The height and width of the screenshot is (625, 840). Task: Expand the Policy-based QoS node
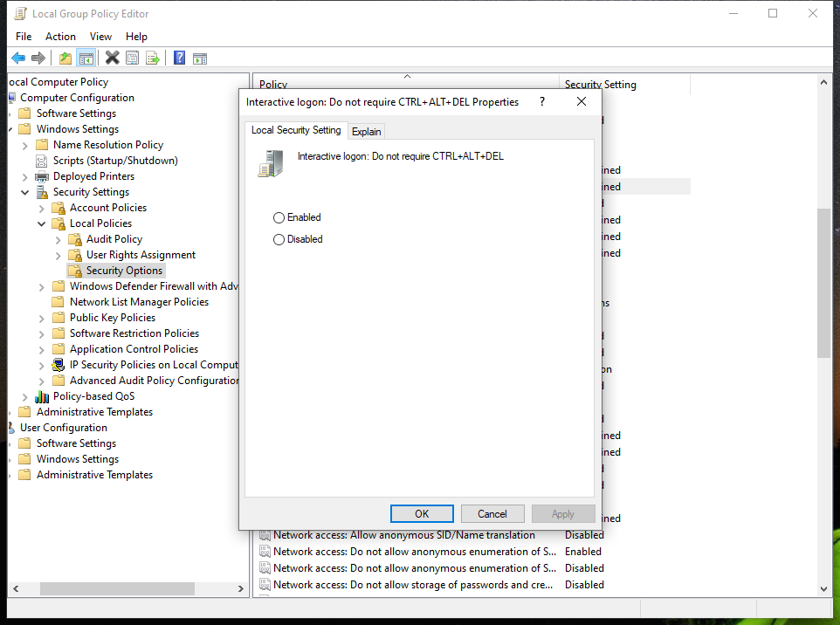[24, 397]
